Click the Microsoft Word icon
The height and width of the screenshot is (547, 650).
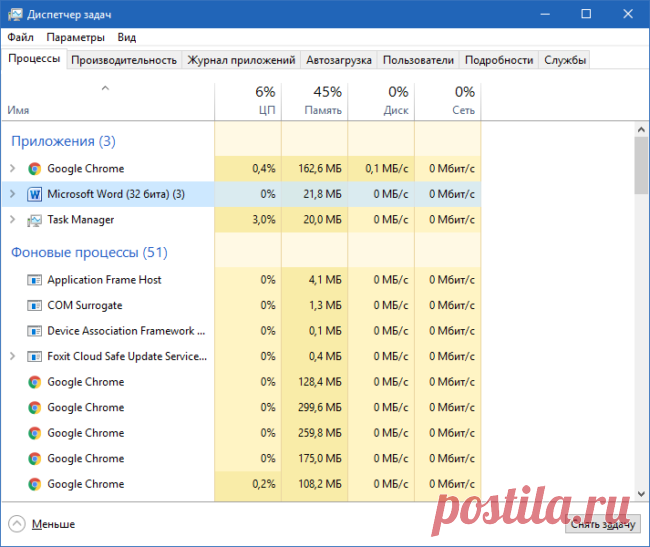point(35,194)
